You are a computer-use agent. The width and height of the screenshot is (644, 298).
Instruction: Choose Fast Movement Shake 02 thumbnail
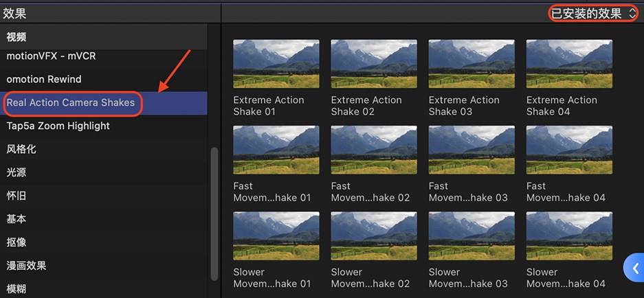point(374,149)
